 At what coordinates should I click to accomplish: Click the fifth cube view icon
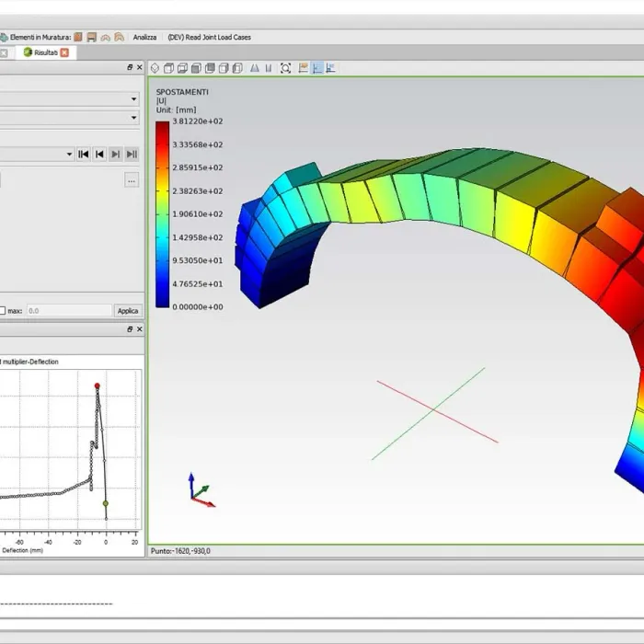224,68
